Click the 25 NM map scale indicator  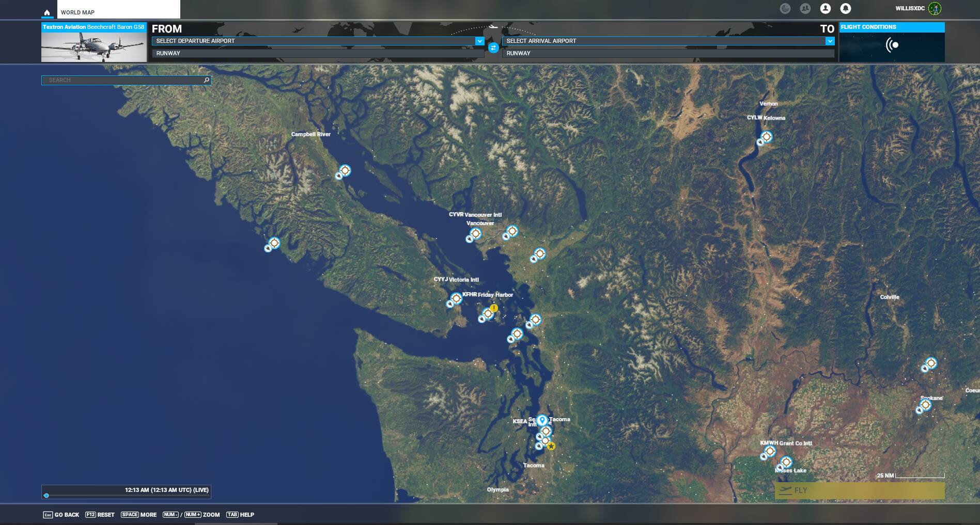tap(911, 475)
